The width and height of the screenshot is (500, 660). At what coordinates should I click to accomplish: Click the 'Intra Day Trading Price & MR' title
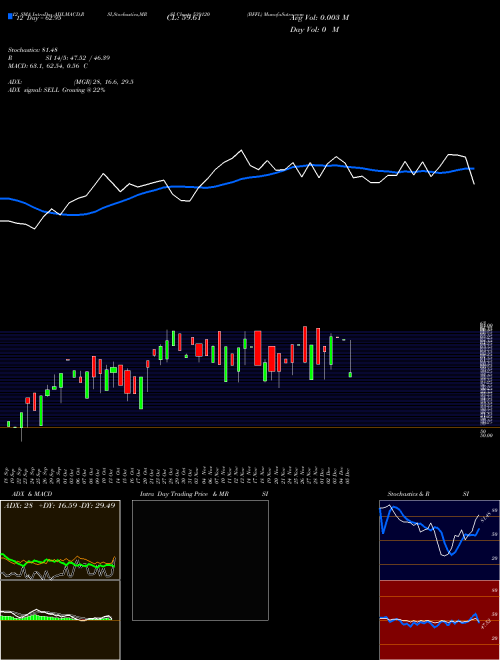pos(185,494)
